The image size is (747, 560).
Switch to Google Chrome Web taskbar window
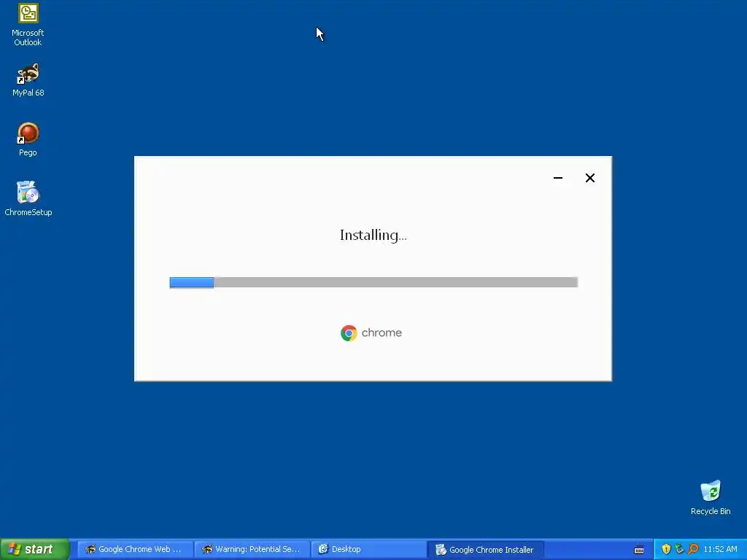tap(135, 550)
